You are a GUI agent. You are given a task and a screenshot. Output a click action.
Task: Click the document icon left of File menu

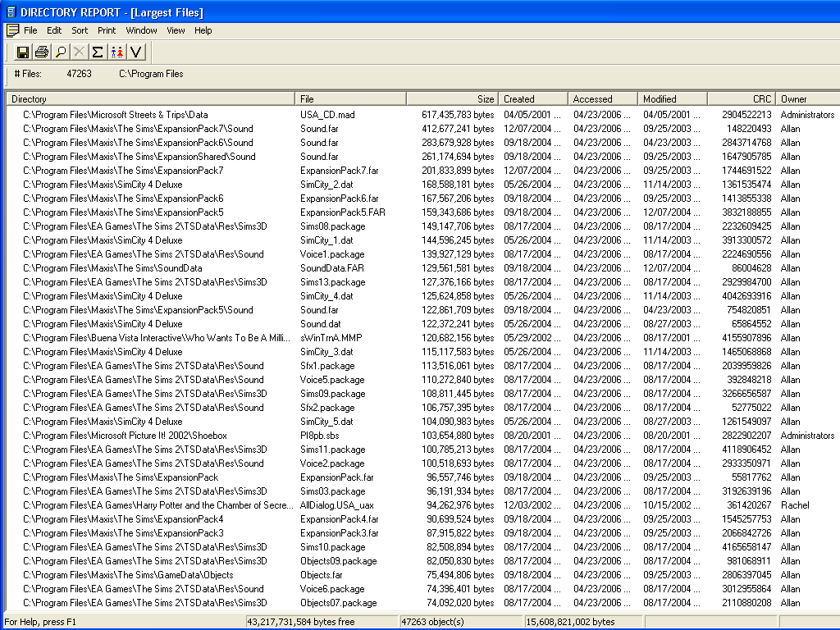(12, 30)
